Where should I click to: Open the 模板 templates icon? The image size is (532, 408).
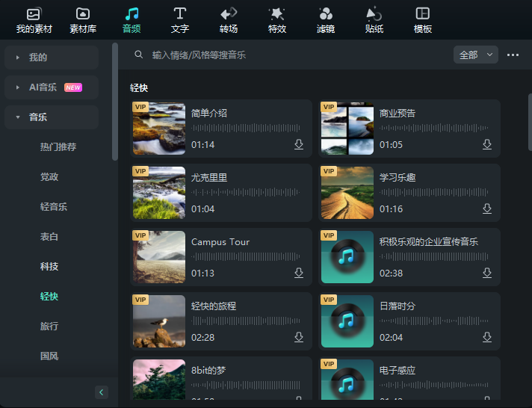[x=423, y=14]
